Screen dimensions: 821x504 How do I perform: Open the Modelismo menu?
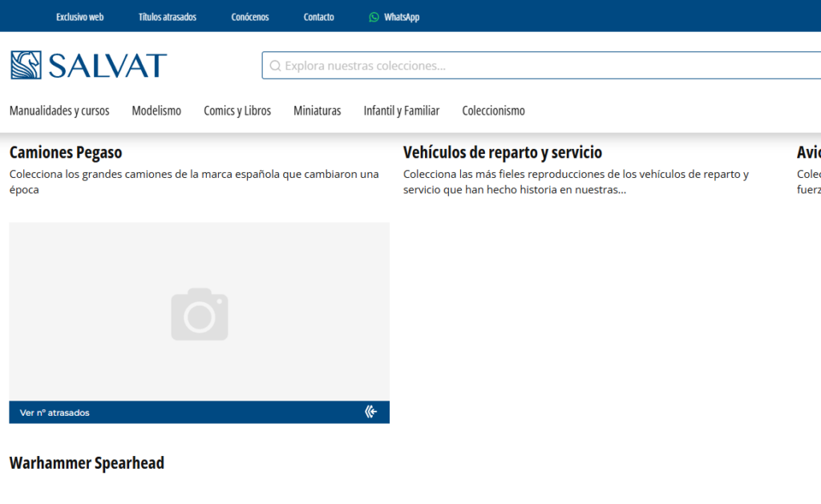point(156,111)
